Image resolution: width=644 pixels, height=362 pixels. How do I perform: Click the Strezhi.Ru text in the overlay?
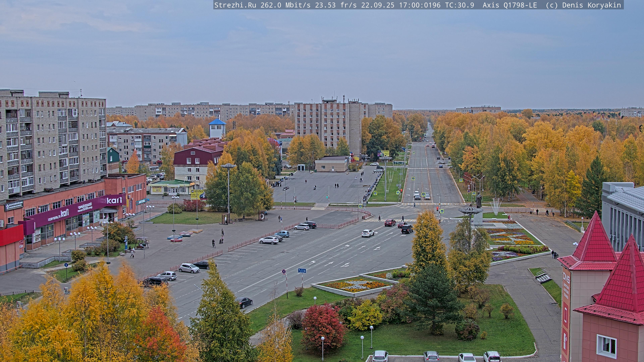pos(235,5)
